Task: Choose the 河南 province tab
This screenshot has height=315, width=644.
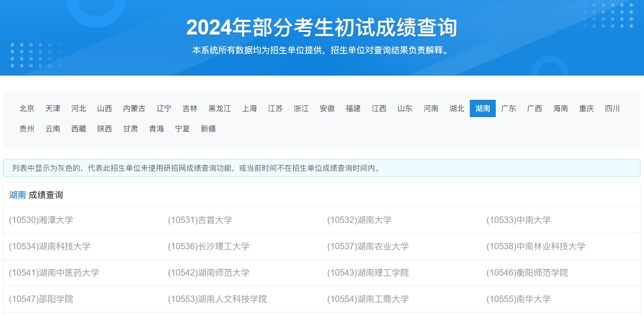Action: pos(431,108)
